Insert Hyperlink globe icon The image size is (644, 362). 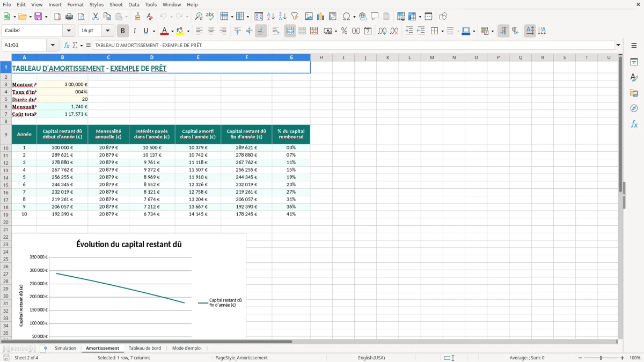[x=363, y=17]
